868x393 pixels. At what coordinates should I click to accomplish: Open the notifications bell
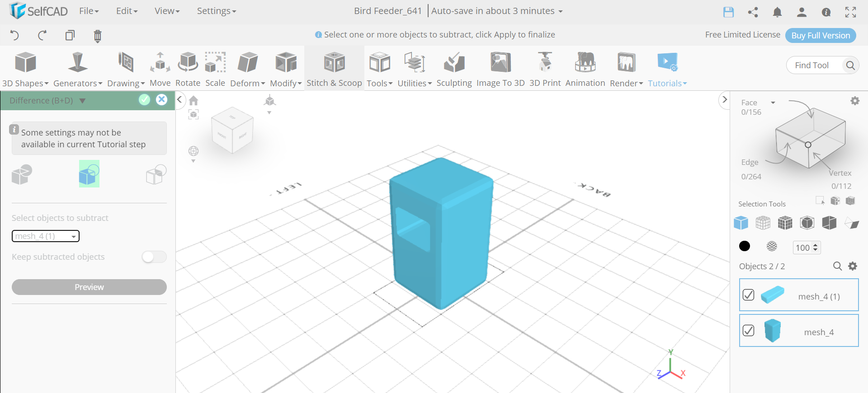(x=777, y=12)
